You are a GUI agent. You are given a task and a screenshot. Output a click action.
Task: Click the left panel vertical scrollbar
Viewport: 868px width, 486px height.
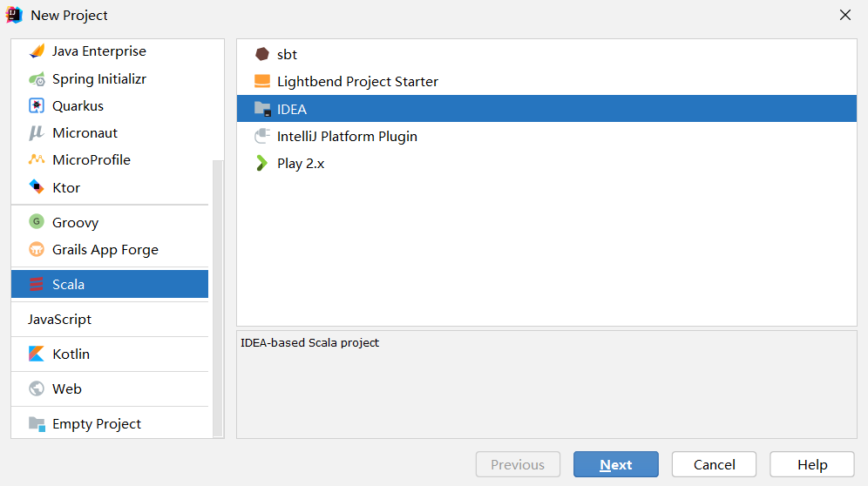(x=218, y=299)
